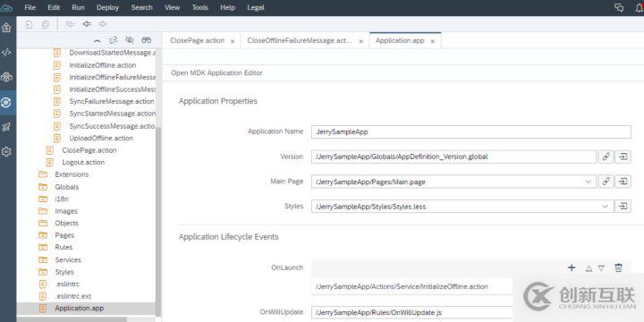This screenshot has height=322, width=644.
Task: Collapse all with the caret icon in tree toolbar
Action: 97,40
